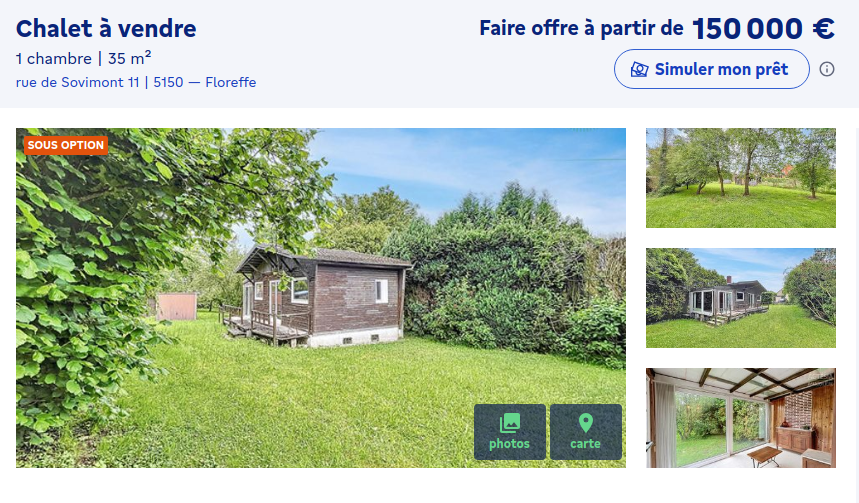Click the photos gallery icon

[509, 423]
